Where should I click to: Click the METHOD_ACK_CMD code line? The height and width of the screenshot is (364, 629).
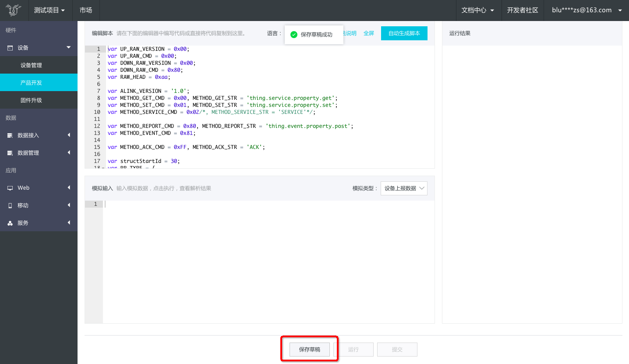click(x=186, y=147)
